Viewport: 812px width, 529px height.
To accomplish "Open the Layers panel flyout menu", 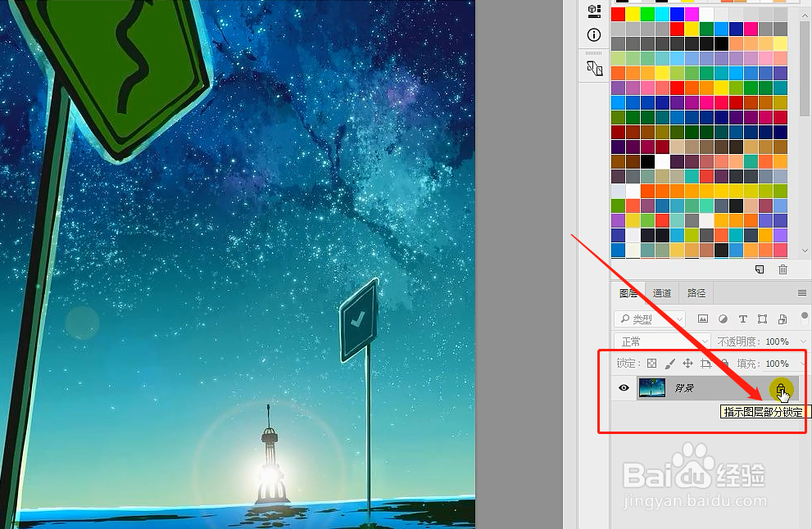I will 802,293.
